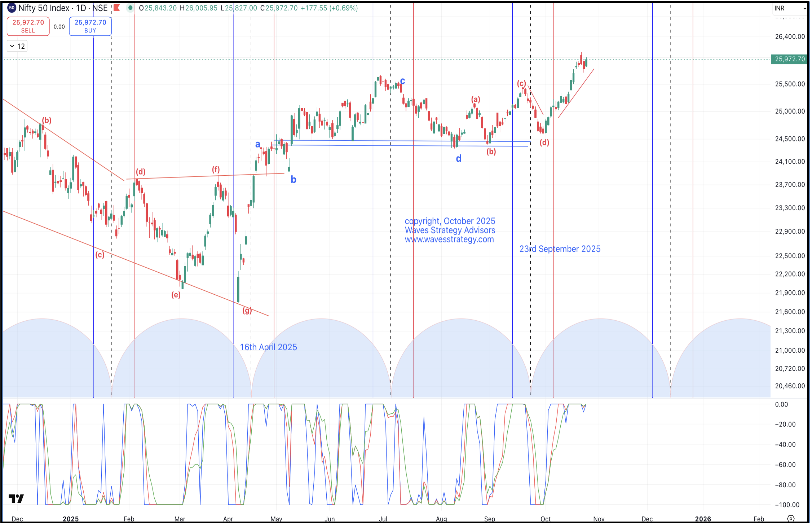812x523 pixels.
Task: Click the red wave label '(e)' near March low
Action: pos(176,295)
